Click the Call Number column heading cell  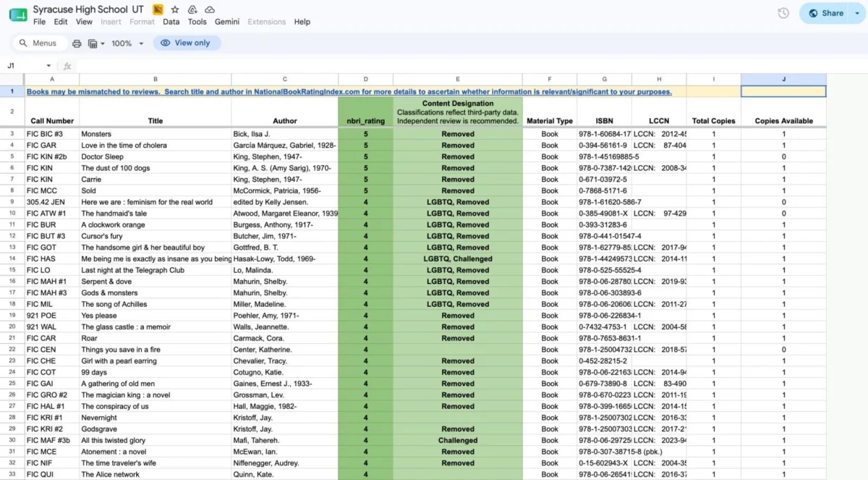pyautogui.click(x=52, y=112)
